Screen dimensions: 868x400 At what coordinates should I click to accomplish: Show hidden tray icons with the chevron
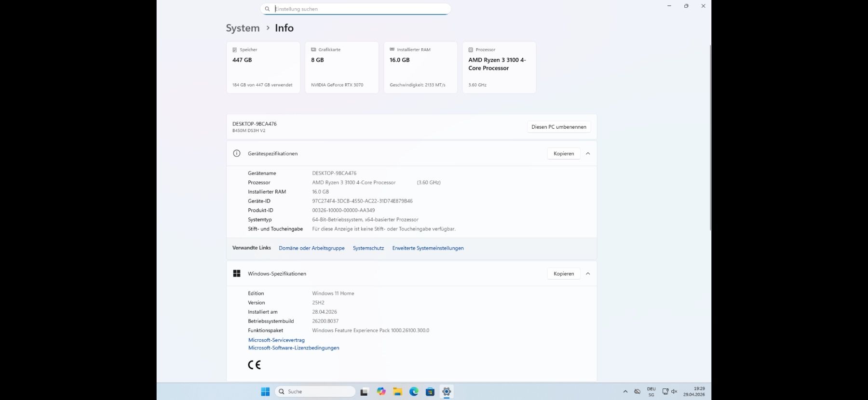click(x=625, y=392)
